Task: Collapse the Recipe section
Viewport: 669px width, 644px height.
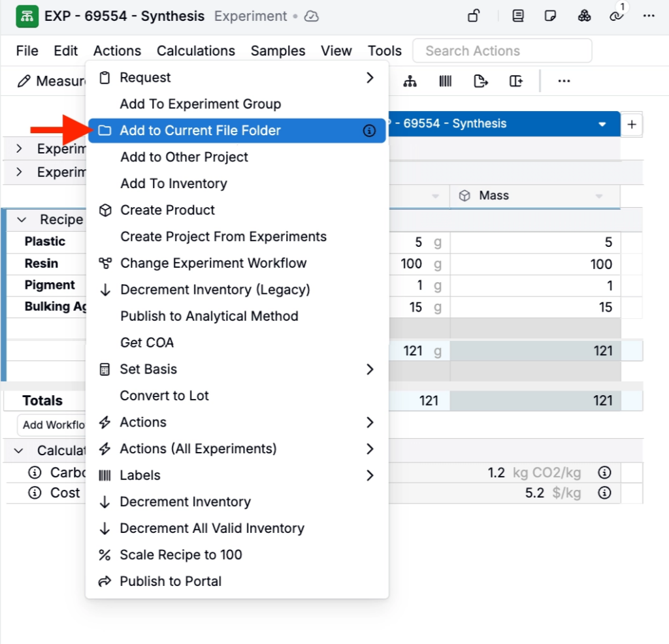Action: pyautogui.click(x=22, y=219)
